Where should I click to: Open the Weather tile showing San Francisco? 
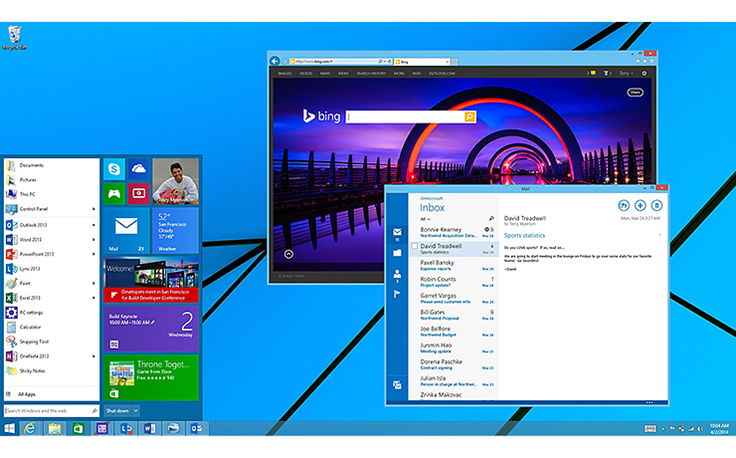coord(175,230)
